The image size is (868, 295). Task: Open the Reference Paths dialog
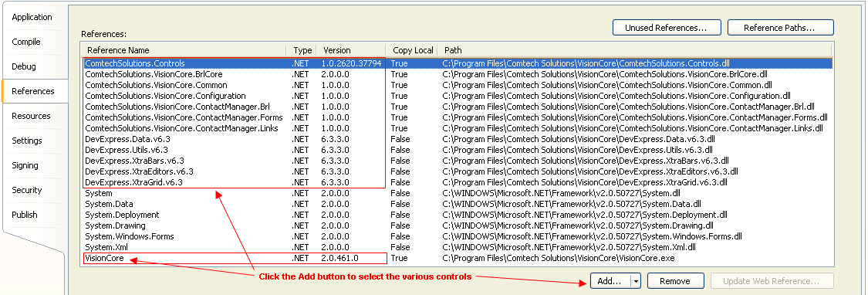781,27
